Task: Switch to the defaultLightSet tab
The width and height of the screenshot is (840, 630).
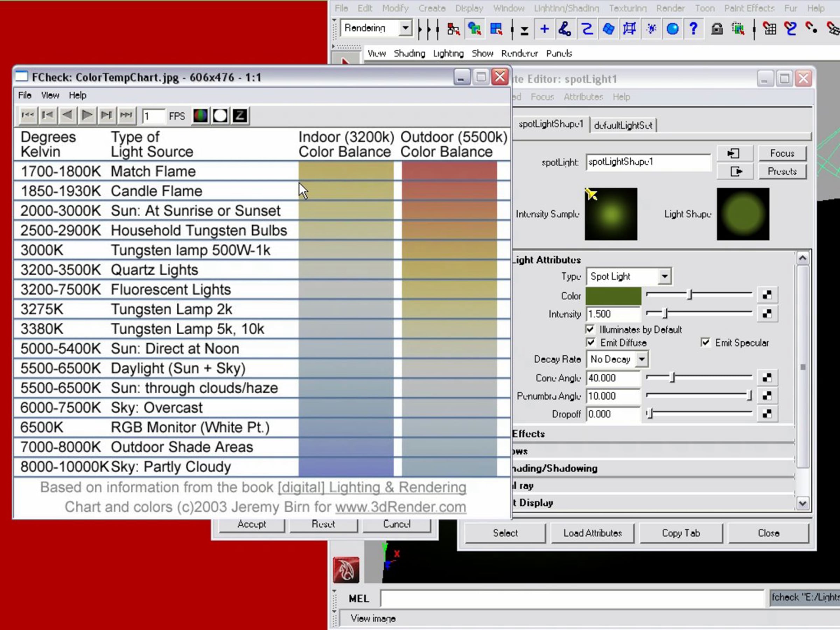Action: 623,125
